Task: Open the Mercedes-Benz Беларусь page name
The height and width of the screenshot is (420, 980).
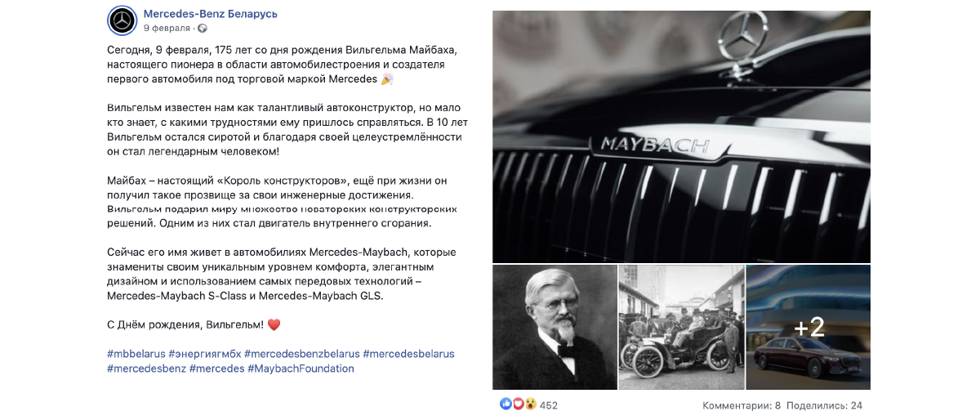Action: [x=211, y=14]
